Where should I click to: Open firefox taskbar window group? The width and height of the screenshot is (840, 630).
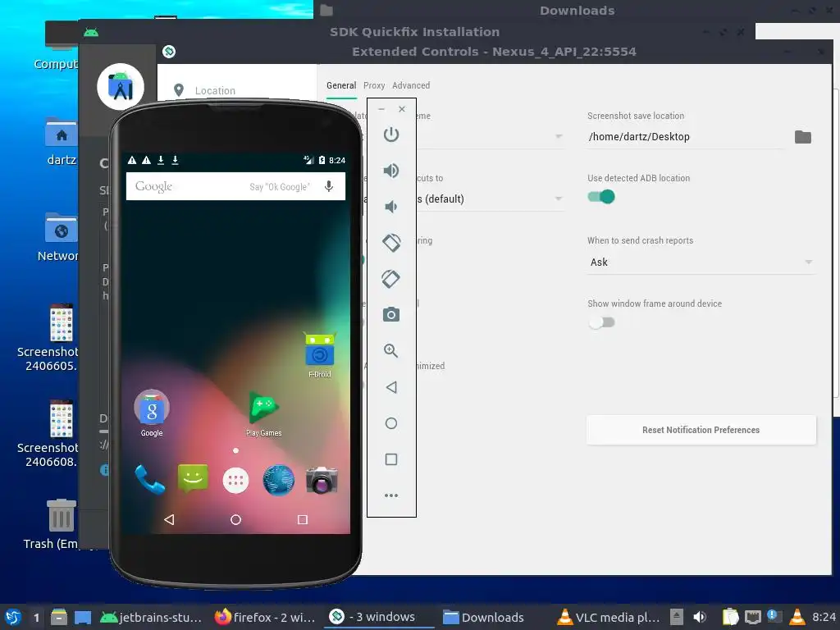tap(265, 617)
